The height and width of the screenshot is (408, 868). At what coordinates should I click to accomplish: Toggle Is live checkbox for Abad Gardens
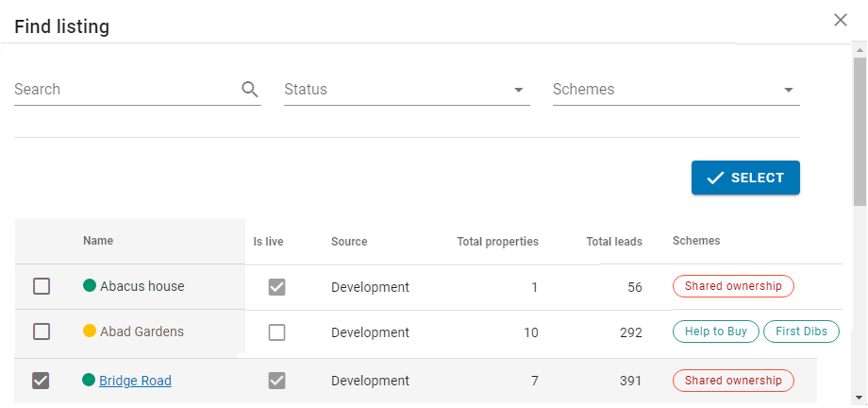click(x=276, y=332)
